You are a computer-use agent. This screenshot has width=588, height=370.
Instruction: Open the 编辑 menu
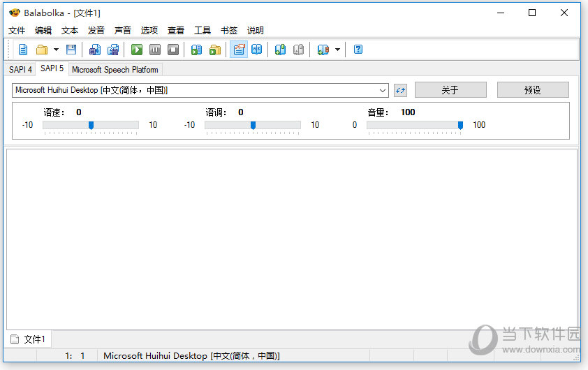(43, 30)
